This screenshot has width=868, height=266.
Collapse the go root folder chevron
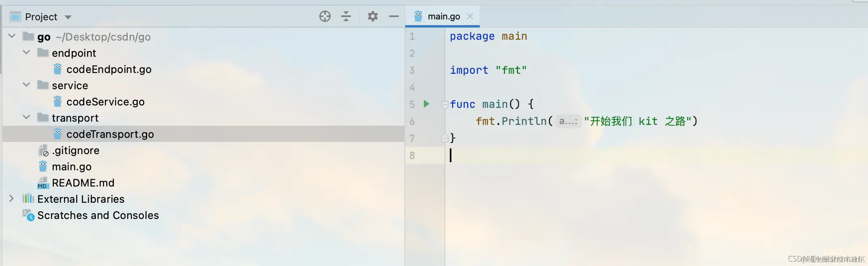pos(12,36)
